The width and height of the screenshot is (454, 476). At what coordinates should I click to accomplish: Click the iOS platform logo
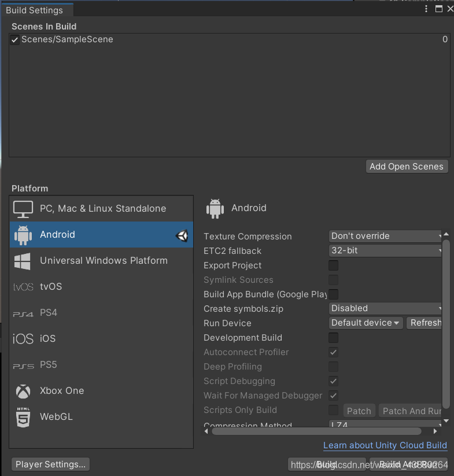pyautogui.click(x=23, y=339)
